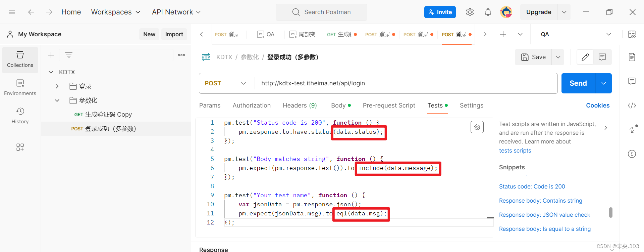
Task: Add a new request tab
Action: pos(503,34)
